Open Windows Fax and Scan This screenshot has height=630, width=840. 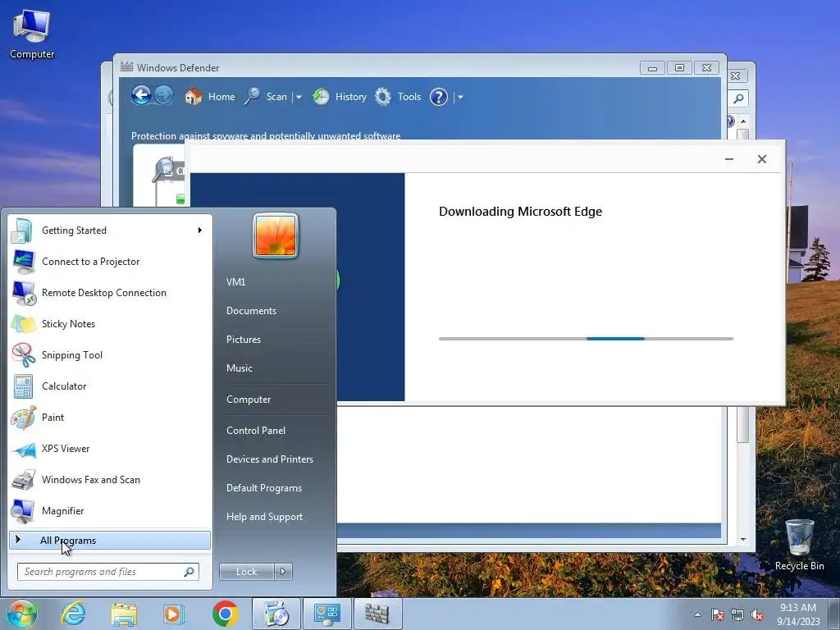110,479
